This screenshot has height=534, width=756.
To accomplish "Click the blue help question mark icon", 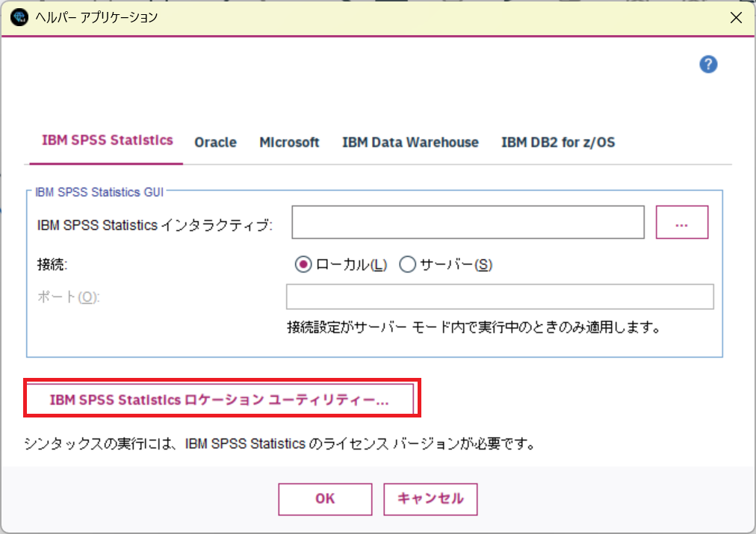I will (x=707, y=64).
